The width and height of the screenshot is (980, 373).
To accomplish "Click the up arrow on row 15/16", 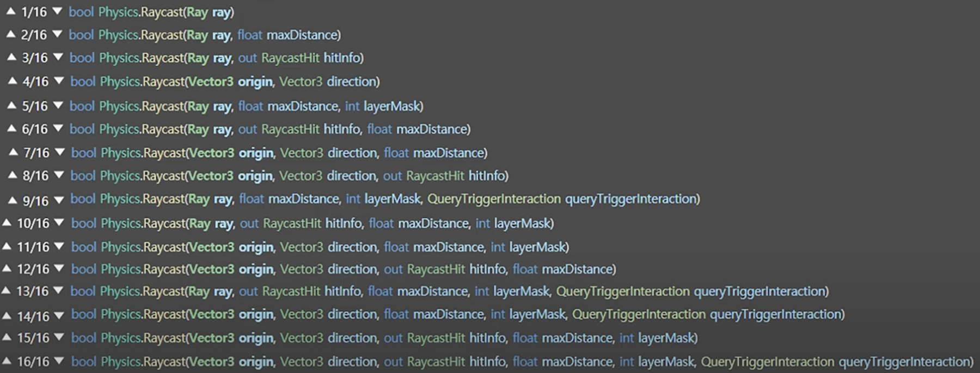I will click(7, 337).
